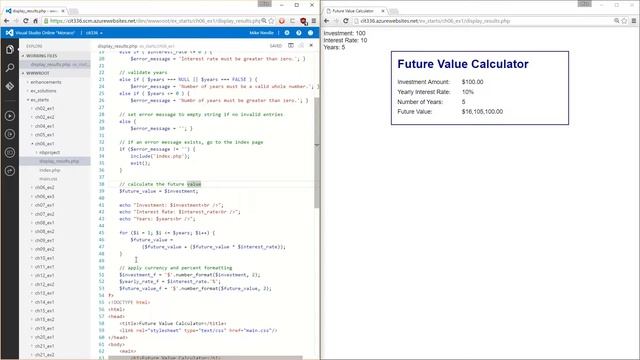Click the Run (play) icon in sidebar
This screenshot has width=640, height=360.
point(10,116)
